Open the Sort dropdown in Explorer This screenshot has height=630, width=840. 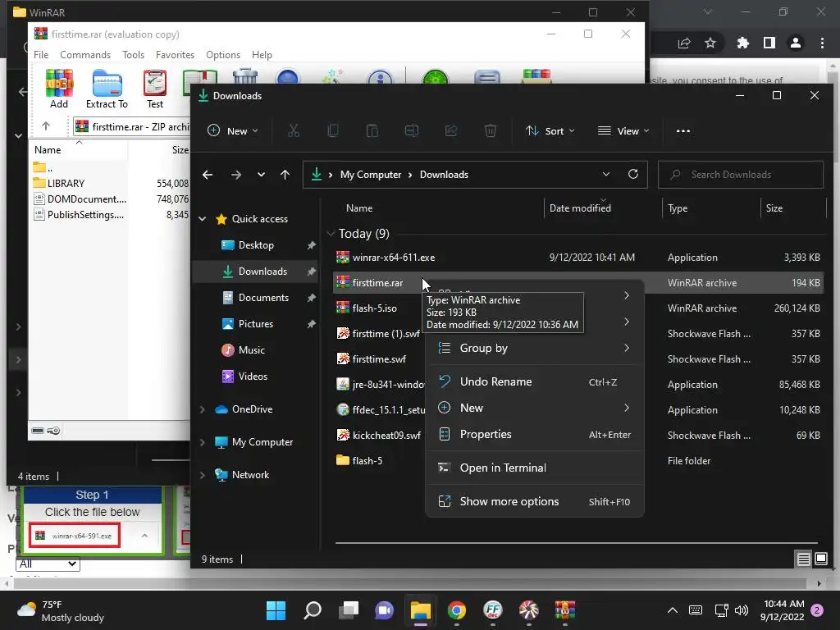pos(550,130)
